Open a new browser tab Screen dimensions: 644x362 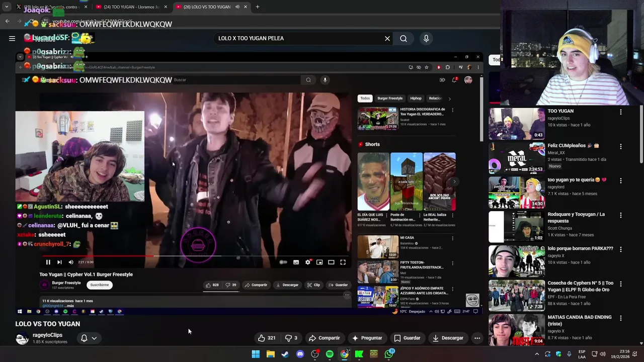coord(257,7)
